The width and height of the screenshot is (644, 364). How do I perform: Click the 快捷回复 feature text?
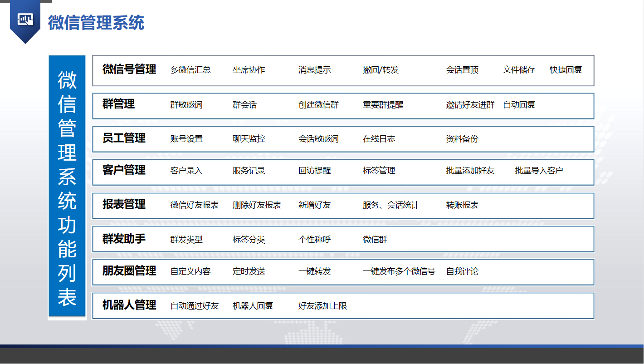click(x=566, y=70)
